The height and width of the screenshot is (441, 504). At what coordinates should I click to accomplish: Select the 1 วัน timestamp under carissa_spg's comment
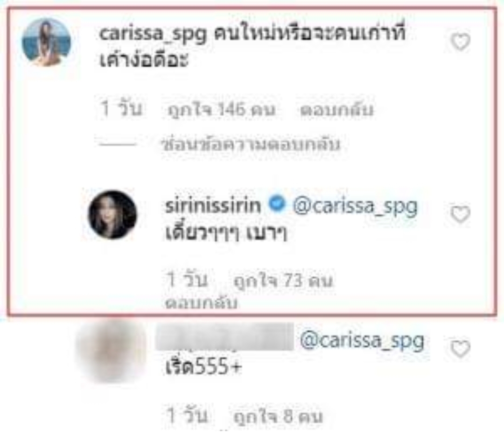point(121,109)
